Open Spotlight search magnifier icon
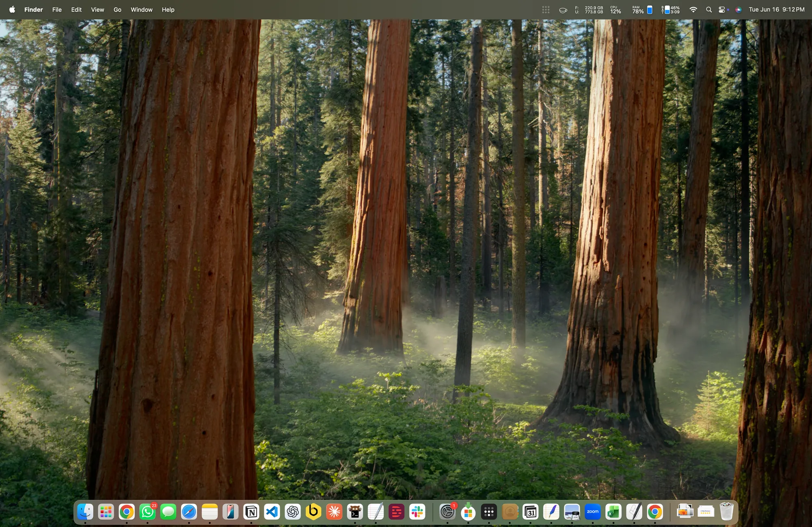 709,10
